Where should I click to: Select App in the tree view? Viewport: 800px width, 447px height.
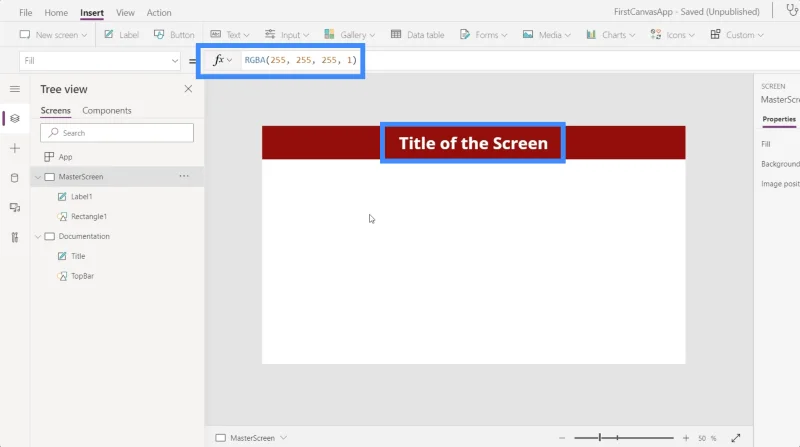point(65,157)
